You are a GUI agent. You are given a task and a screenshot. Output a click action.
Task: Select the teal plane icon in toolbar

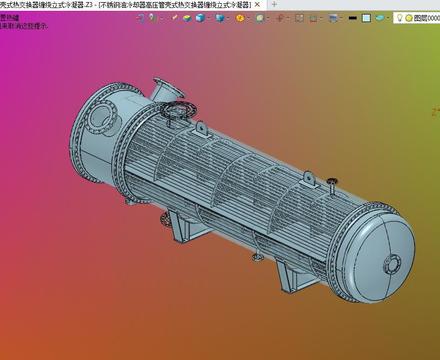(x=379, y=18)
